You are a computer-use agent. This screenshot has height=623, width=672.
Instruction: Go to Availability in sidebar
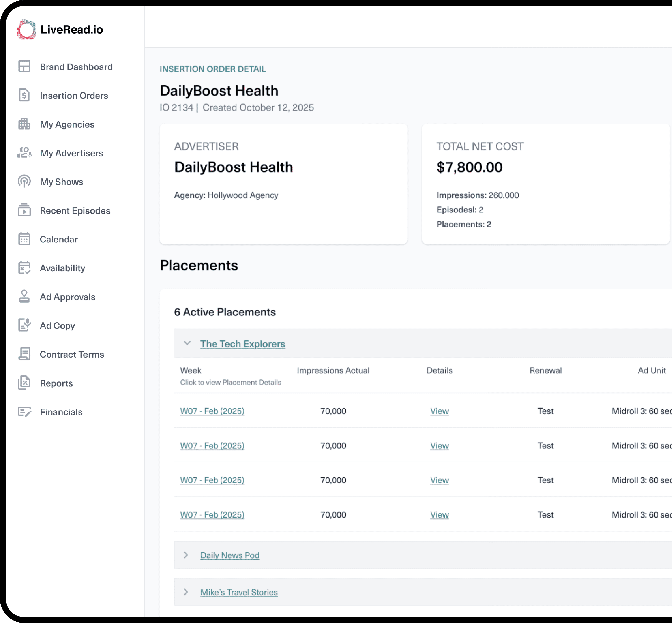tap(62, 268)
